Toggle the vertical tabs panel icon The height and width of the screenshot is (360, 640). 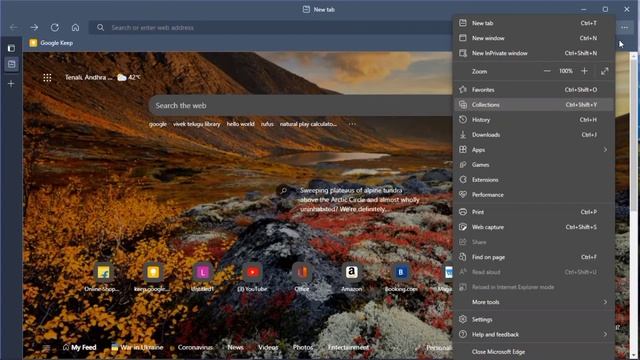point(11,48)
